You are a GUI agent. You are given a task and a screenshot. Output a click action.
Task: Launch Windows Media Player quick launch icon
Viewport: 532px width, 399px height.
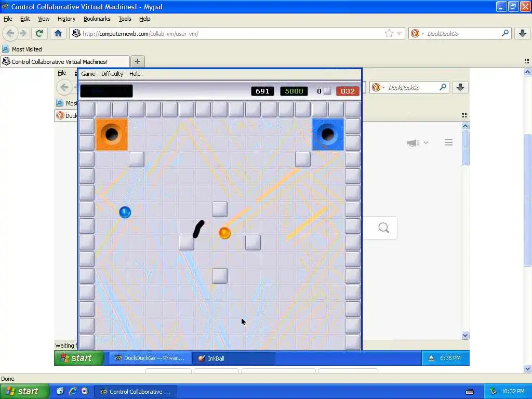pos(85,391)
